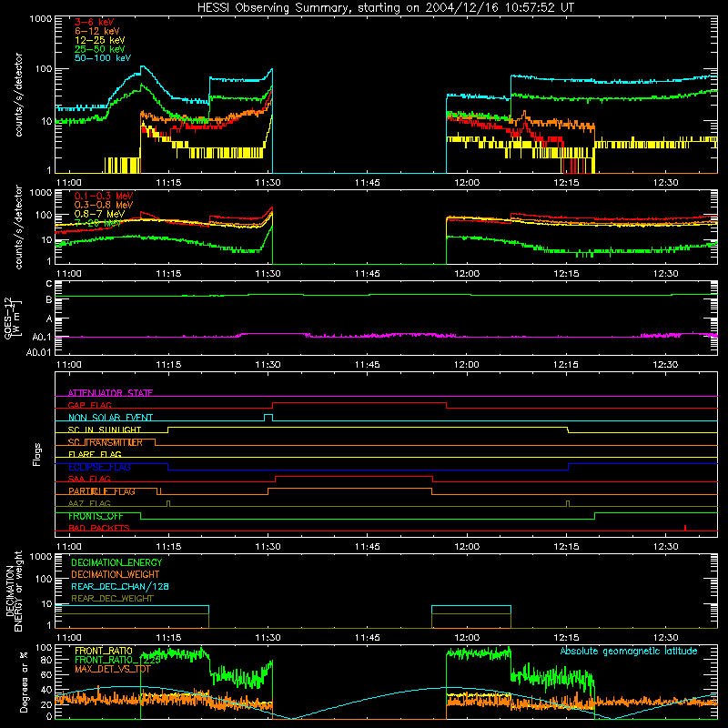The height and width of the screenshot is (728, 728).
Task: Select the SC_TRANSMITTER flag label
Action: click(x=106, y=442)
